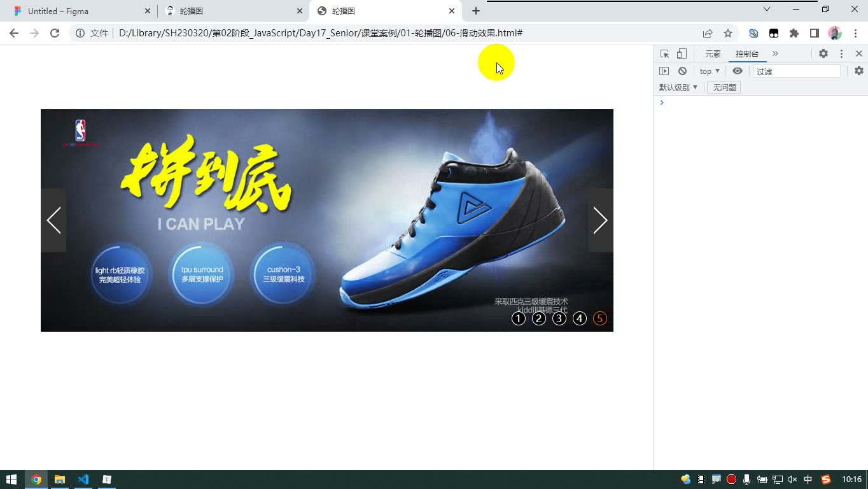Screen dimensions: 868x489
Task: Switch to the Untitled – Figma tab
Action: click(x=80, y=11)
